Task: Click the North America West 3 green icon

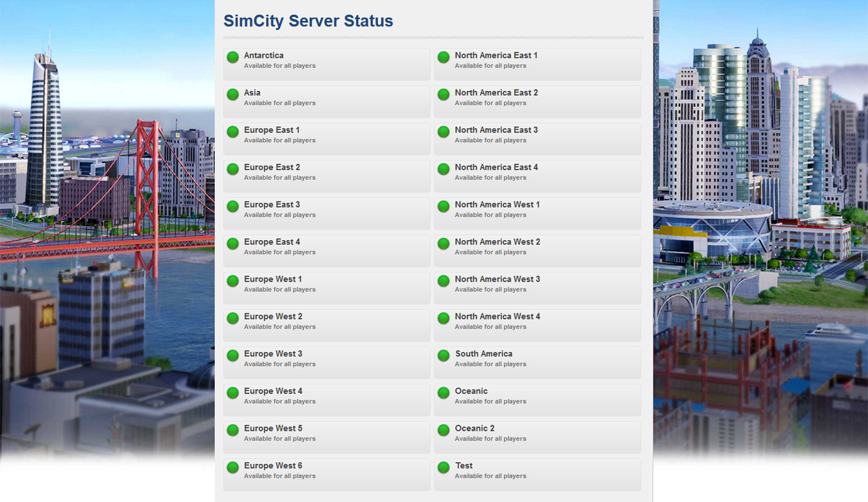Action: coord(443,281)
